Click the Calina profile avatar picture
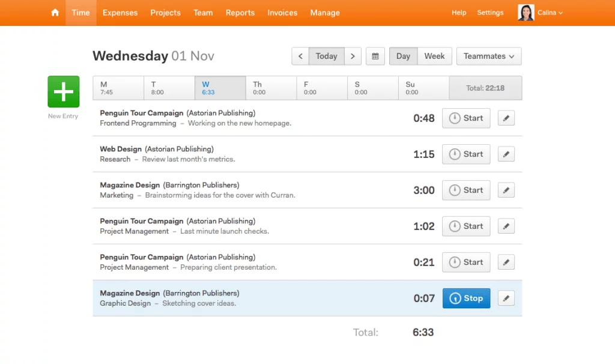 [x=526, y=13]
